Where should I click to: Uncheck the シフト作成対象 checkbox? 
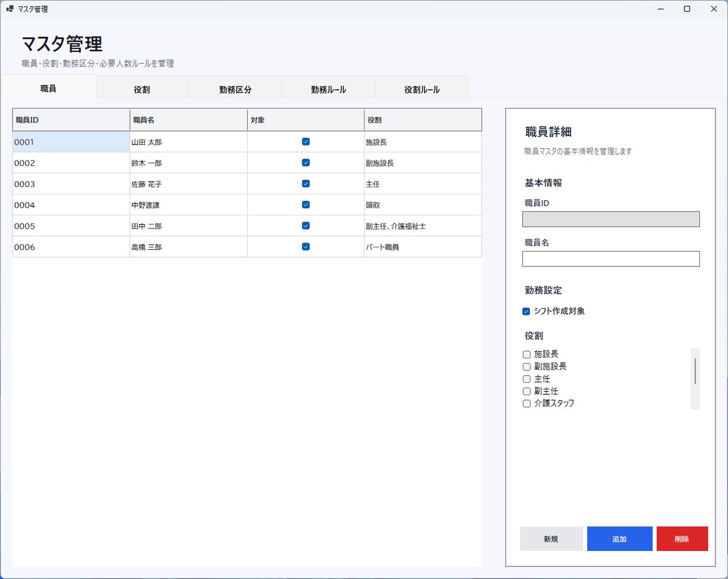pos(526,311)
